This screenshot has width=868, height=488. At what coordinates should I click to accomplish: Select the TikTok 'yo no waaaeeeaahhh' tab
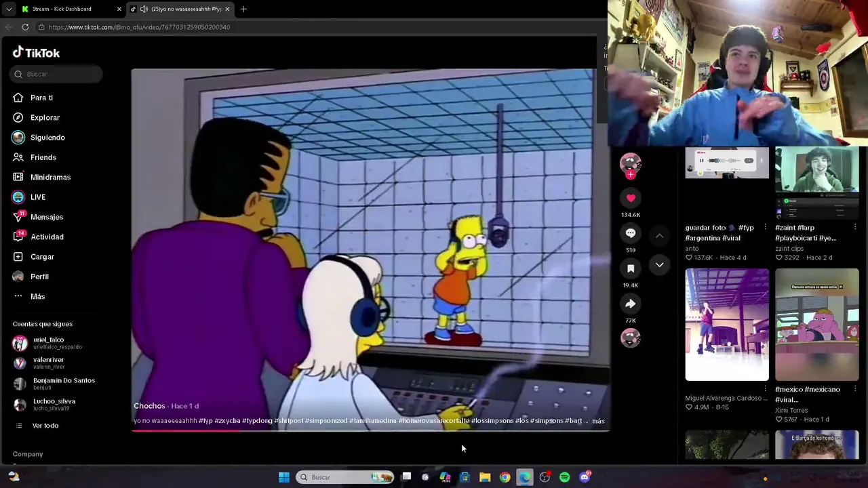(180, 9)
